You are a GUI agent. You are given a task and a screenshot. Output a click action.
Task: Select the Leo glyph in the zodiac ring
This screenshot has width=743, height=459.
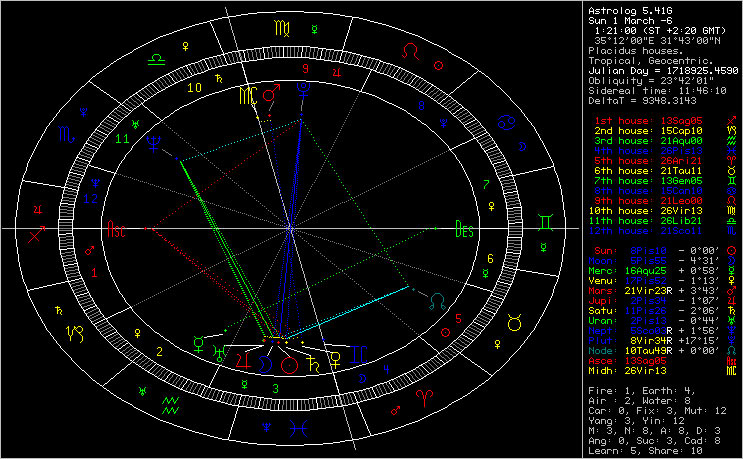[x=409, y=51]
